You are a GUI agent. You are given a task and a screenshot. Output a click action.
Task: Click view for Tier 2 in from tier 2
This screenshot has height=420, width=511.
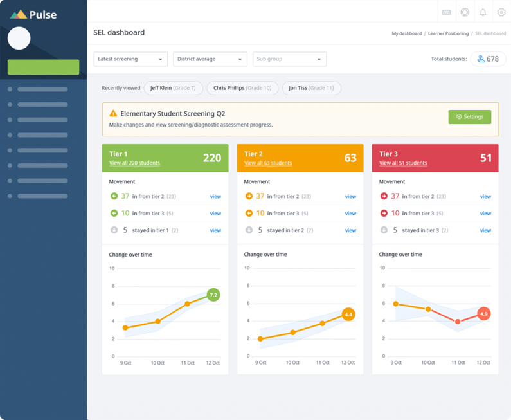pos(350,196)
